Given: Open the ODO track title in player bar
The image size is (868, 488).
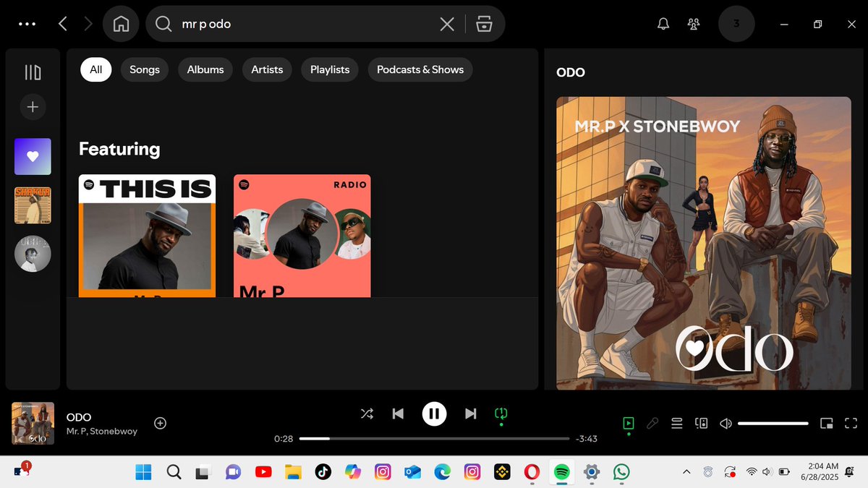Looking at the screenshot, I should [79, 417].
